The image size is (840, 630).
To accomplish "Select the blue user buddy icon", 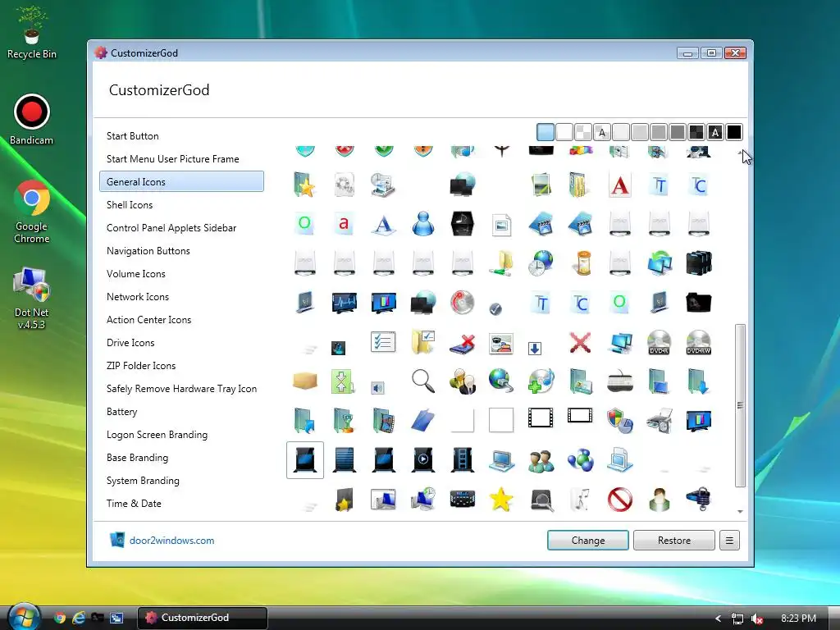I will coord(422,223).
